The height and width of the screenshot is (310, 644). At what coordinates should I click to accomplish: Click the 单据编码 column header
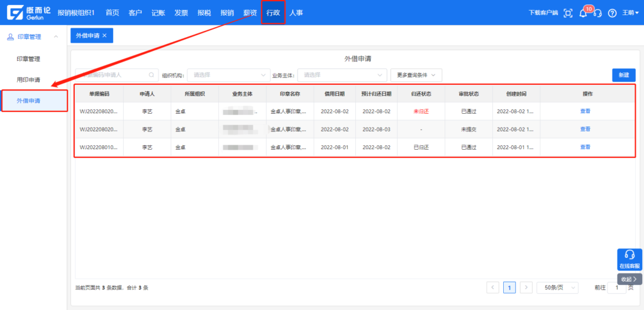99,94
